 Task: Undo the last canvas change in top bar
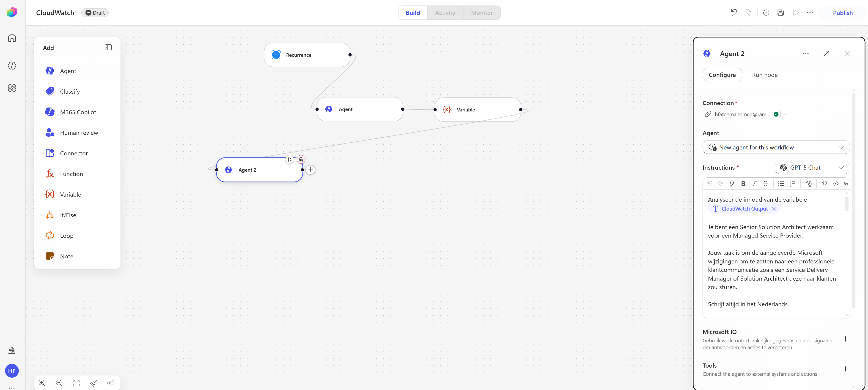734,13
